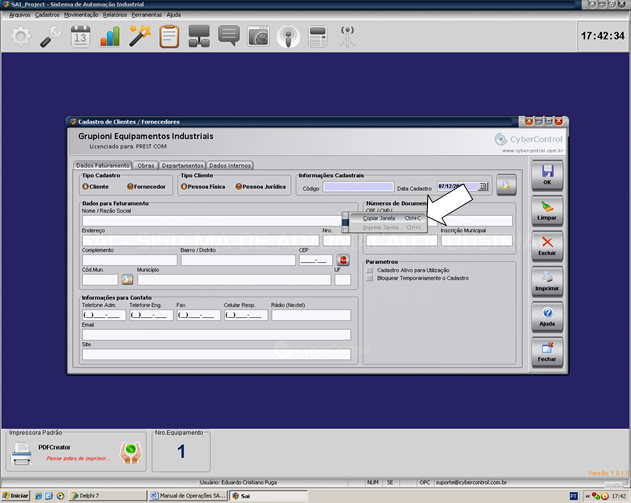
Task: Open the município search button
Action: point(127,280)
